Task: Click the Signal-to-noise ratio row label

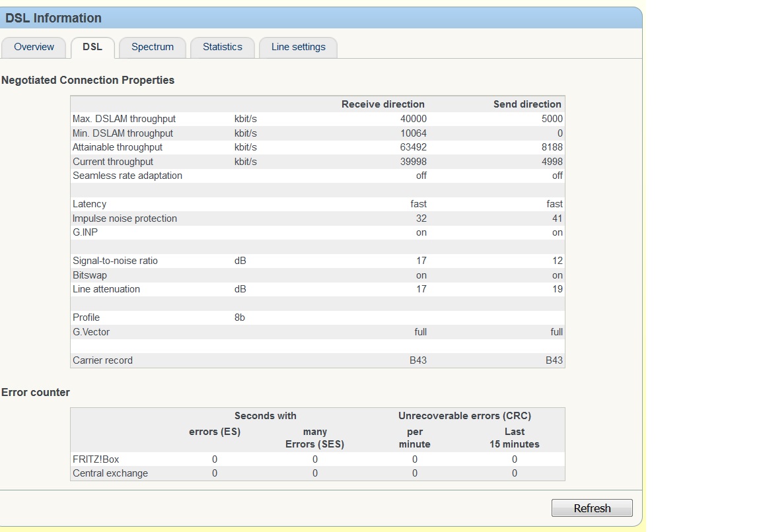Action: pos(115,261)
